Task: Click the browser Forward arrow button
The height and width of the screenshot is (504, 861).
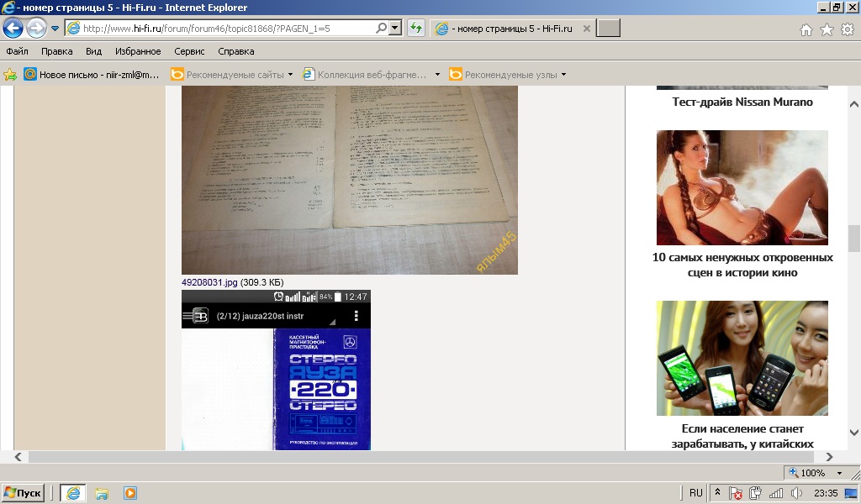Action: 36,29
